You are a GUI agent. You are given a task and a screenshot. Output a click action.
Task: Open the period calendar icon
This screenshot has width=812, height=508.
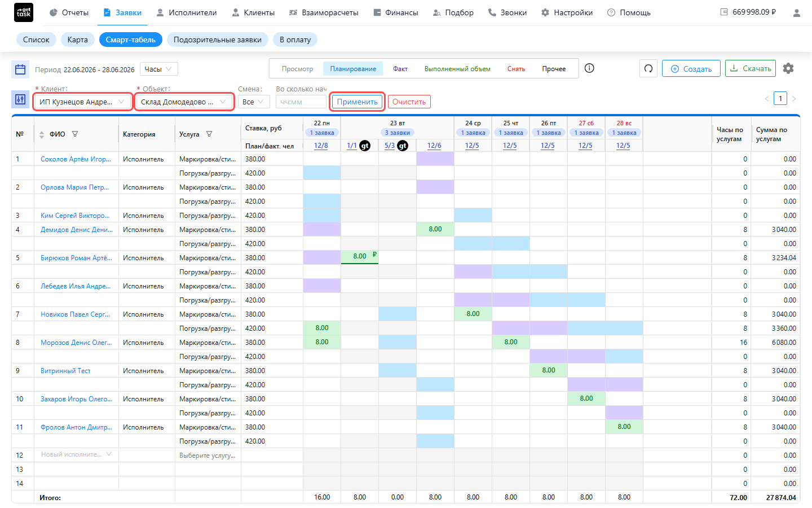pos(20,69)
